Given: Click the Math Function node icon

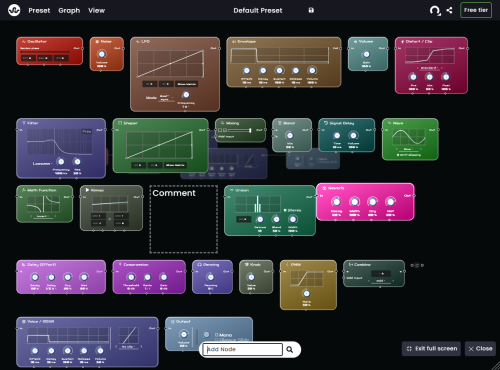Looking at the screenshot, I should point(24,190).
